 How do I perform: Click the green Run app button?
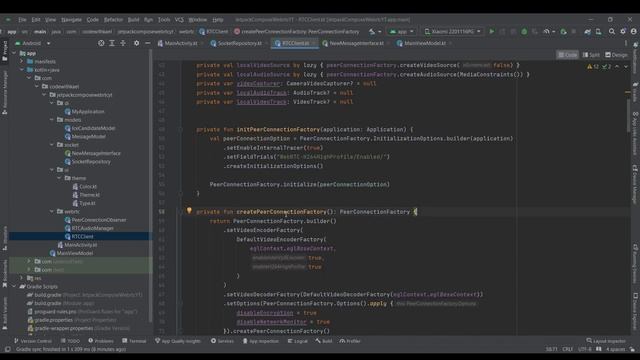(x=491, y=31)
